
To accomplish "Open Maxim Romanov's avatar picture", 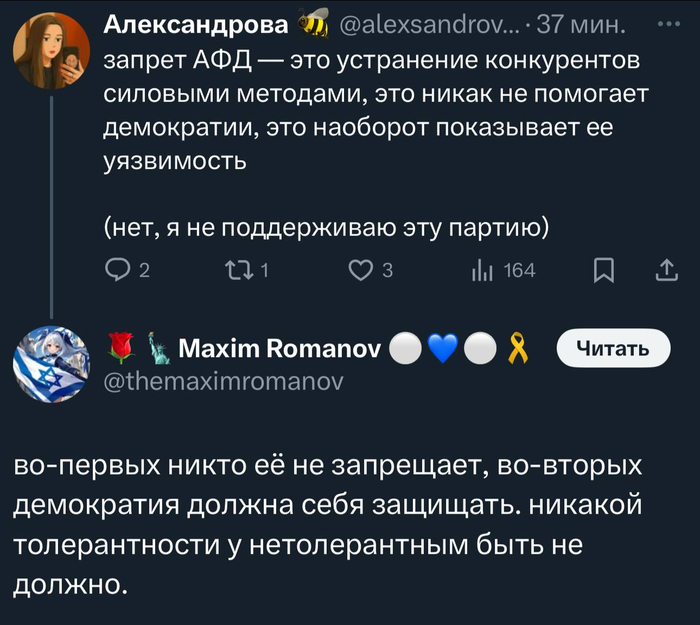I will (52, 363).
